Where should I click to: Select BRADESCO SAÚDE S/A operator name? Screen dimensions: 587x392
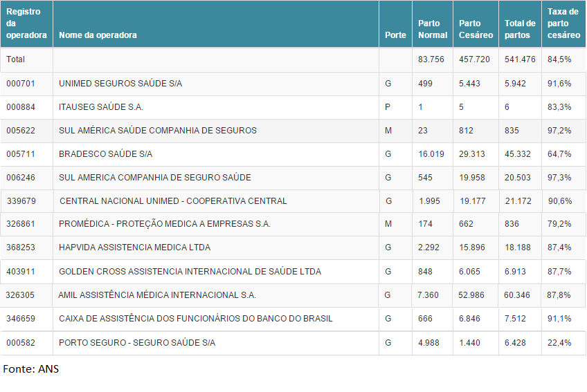[x=105, y=154]
